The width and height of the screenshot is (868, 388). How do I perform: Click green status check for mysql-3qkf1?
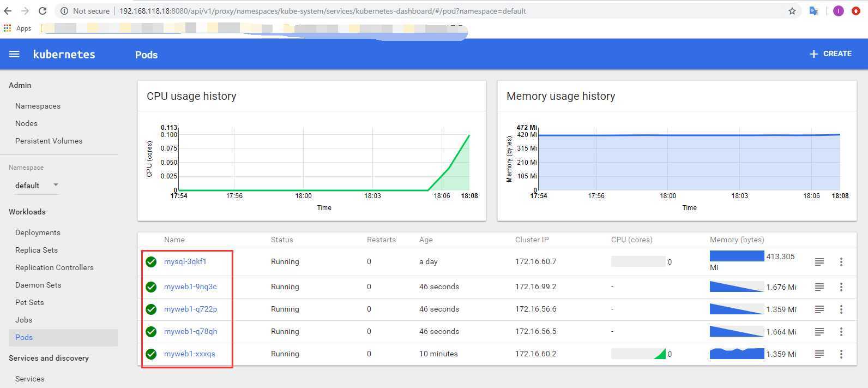click(x=151, y=262)
